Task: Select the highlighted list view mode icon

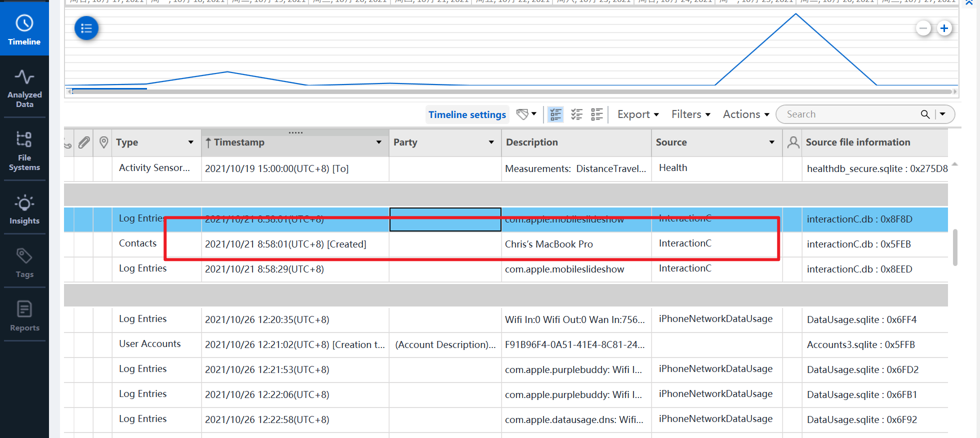Action: [555, 114]
